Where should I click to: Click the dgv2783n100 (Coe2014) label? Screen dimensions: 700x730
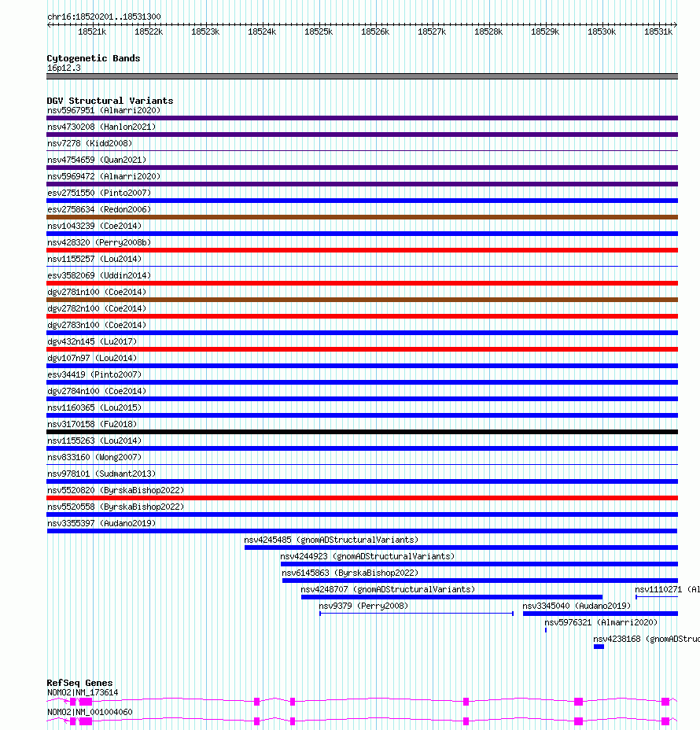pyautogui.click(x=97, y=325)
